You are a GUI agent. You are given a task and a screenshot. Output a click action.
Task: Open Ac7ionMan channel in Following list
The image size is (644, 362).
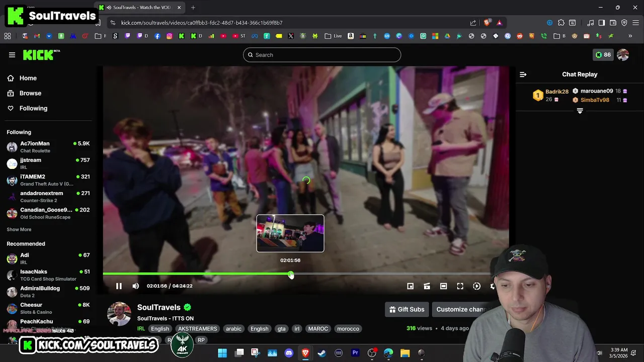tap(48, 147)
